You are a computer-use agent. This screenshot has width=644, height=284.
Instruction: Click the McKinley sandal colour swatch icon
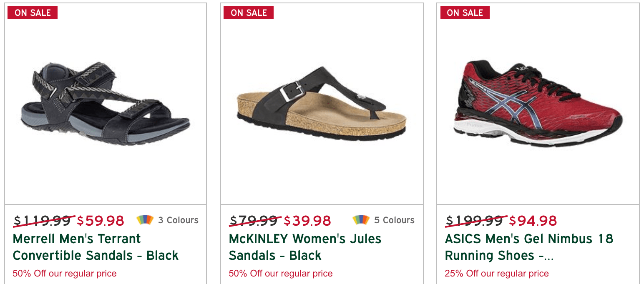point(361,220)
